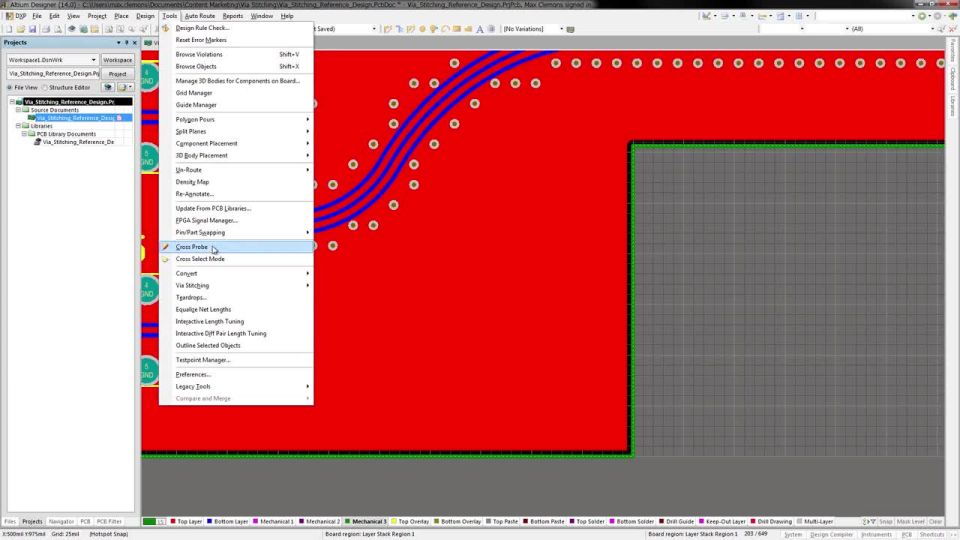This screenshot has height=540, width=960.
Task: Choose Equalize Net Lengths menu entry
Action: click(x=236, y=309)
